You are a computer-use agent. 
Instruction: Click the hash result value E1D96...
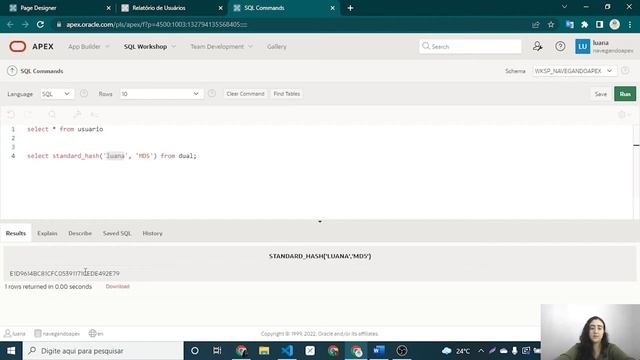64,273
